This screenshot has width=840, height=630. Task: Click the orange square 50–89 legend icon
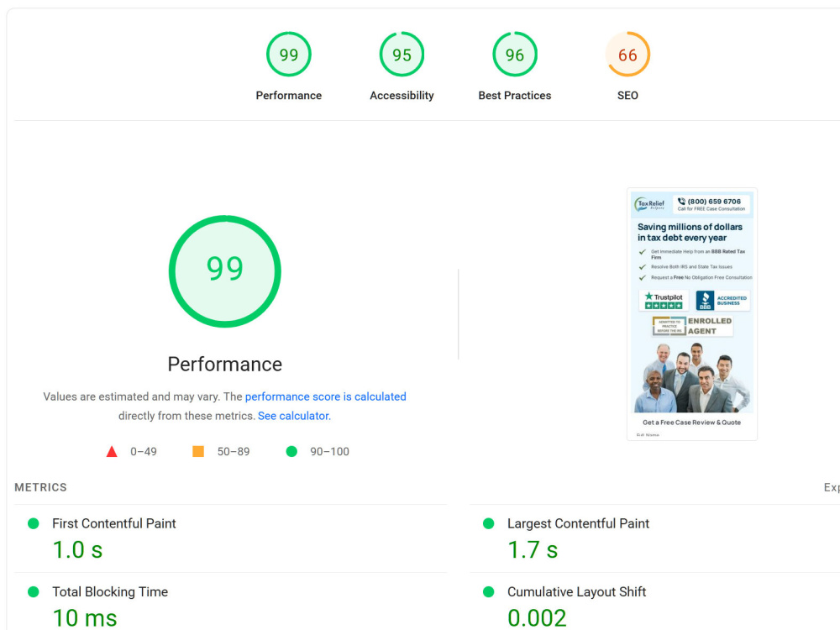coord(198,452)
